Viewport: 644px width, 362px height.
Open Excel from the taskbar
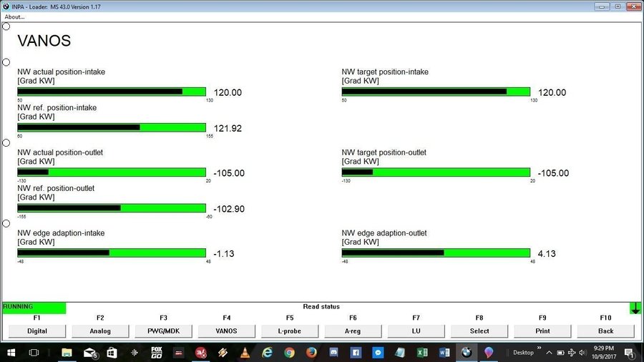pyautogui.click(x=422, y=353)
